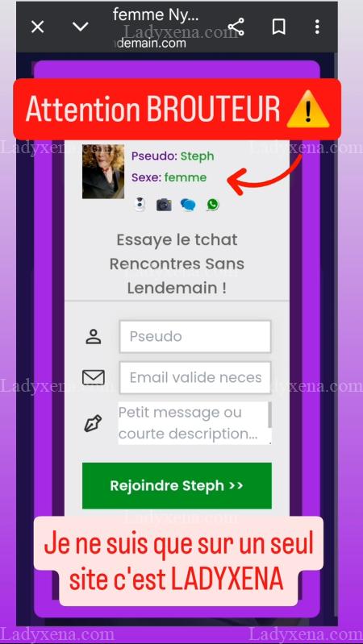Click the textarea scrollbar handle
This screenshot has height=644, width=363.
coord(269,414)
